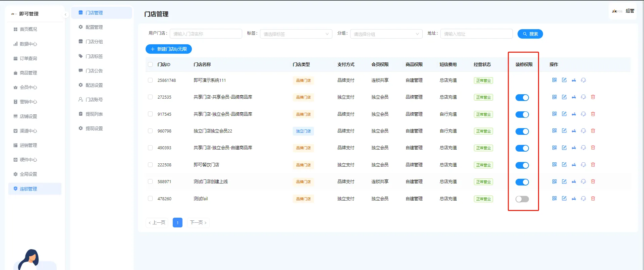
Task: Delete store 490393 with trash icon
Action: (593, 148)
